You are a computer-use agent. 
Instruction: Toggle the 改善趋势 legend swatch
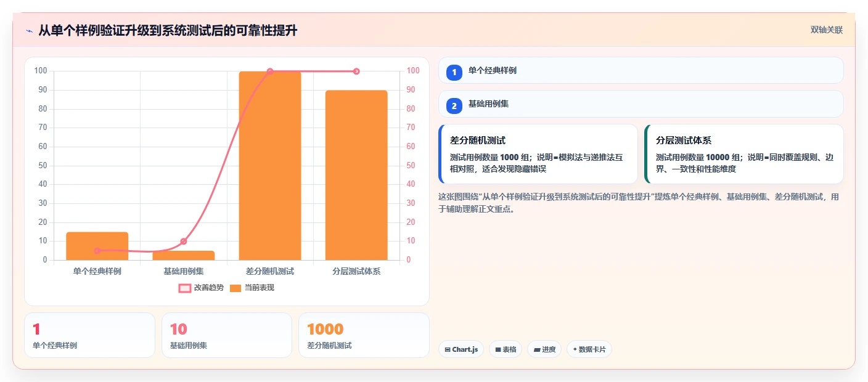tap(185, 288)
